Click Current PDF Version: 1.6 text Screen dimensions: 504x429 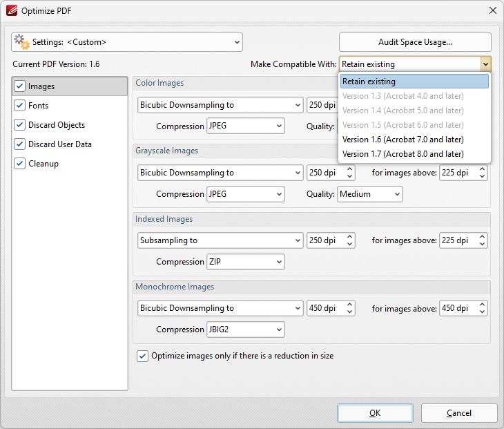[56, 64]
